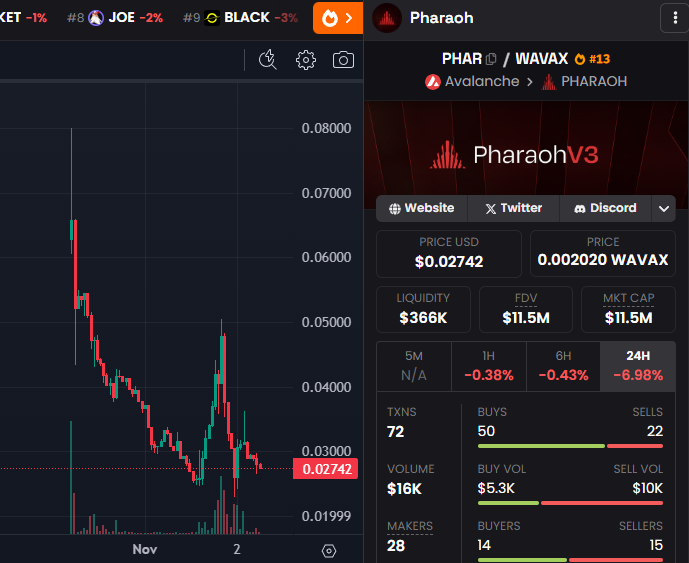Open chart time-axis settings hexagon icon
The height and width of the screenshot is (563, 689).
coord(329,550)
